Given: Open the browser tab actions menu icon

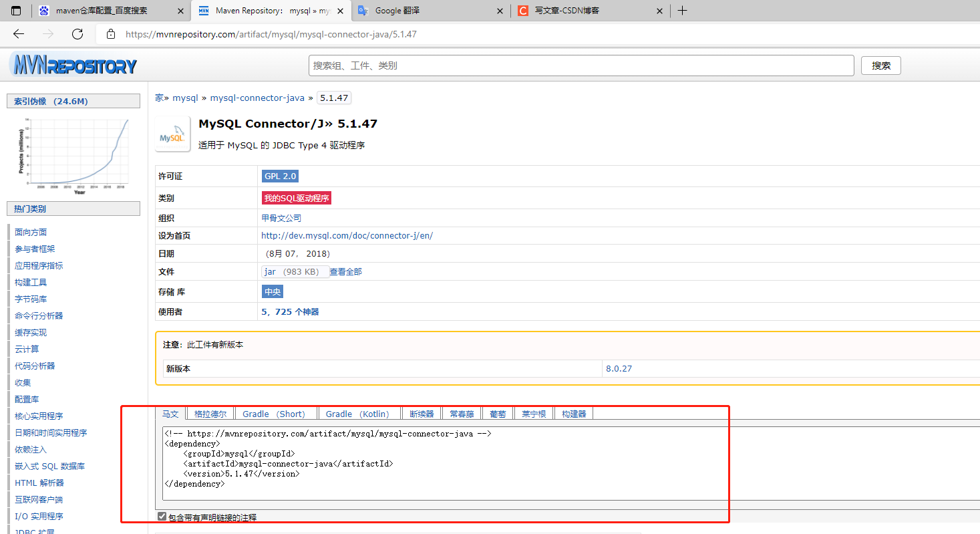Looking at the screenshot, I should tap(16, 11).
